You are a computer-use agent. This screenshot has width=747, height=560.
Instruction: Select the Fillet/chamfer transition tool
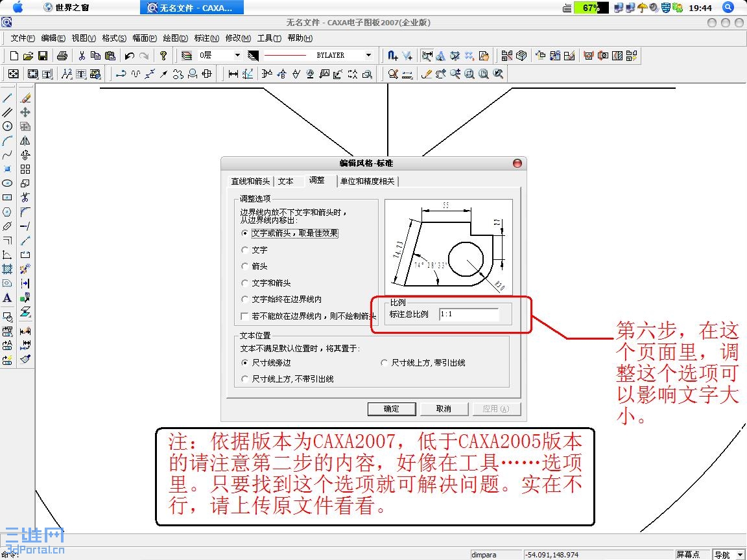pyautogui.click(x=25, y=212)
